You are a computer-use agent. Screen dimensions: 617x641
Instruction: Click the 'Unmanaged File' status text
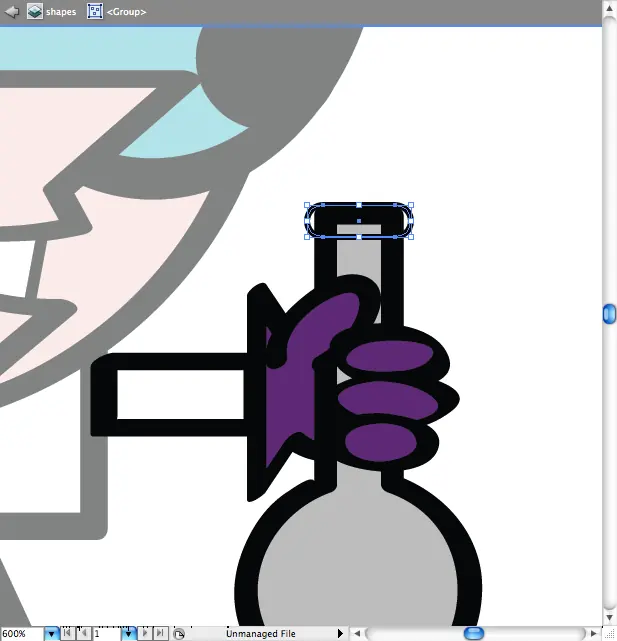point(260,634)
